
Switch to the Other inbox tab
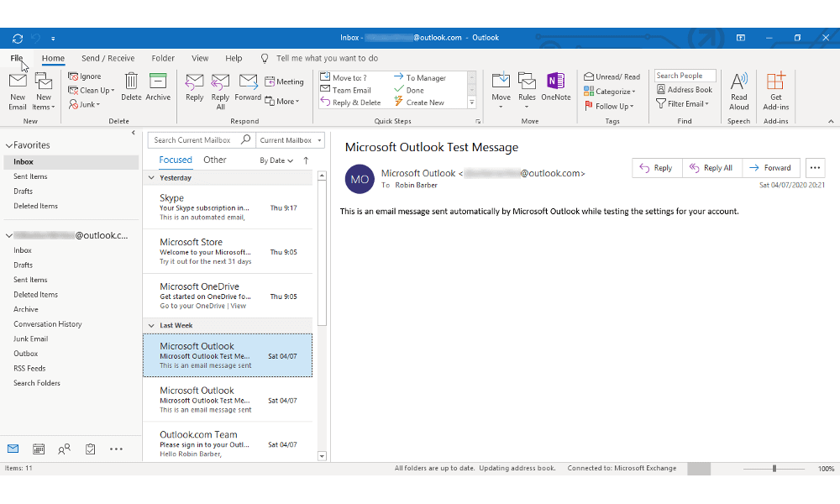click(x=215, y=160)
